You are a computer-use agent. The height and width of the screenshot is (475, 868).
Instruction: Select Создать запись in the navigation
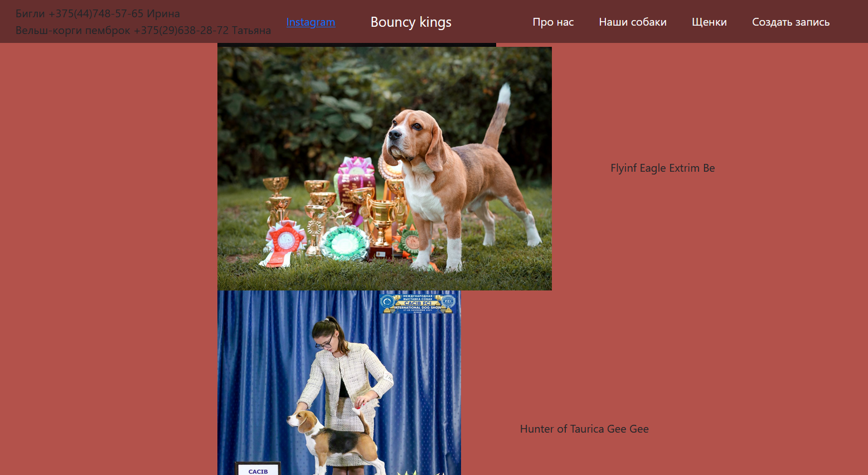791,22
